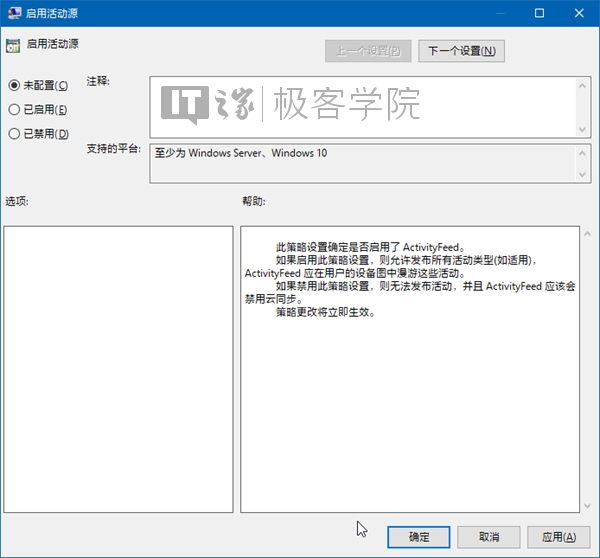This screenshot has height=558, width=600.
Task: Click help text 此策略设置确定是否启用了 ActivityFeed
Action: coord(370,247)
